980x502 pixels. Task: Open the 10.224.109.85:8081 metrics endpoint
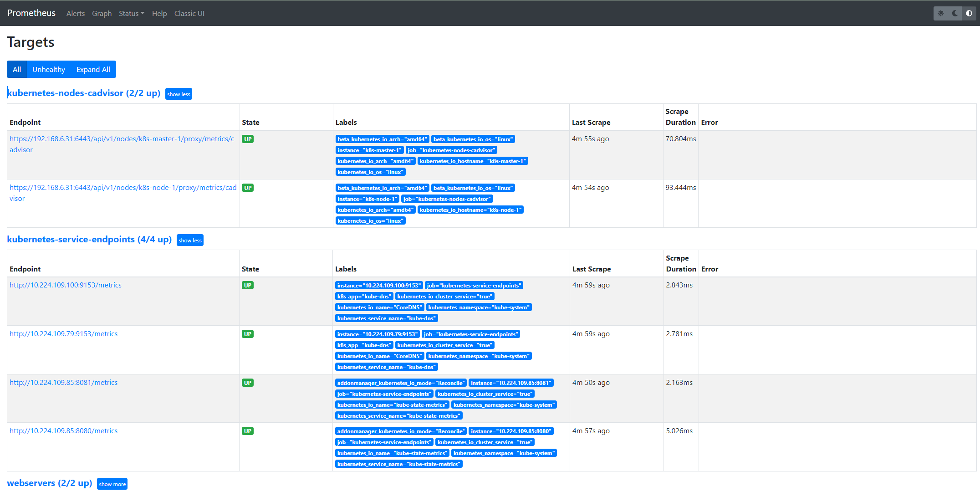coord(64,383)
